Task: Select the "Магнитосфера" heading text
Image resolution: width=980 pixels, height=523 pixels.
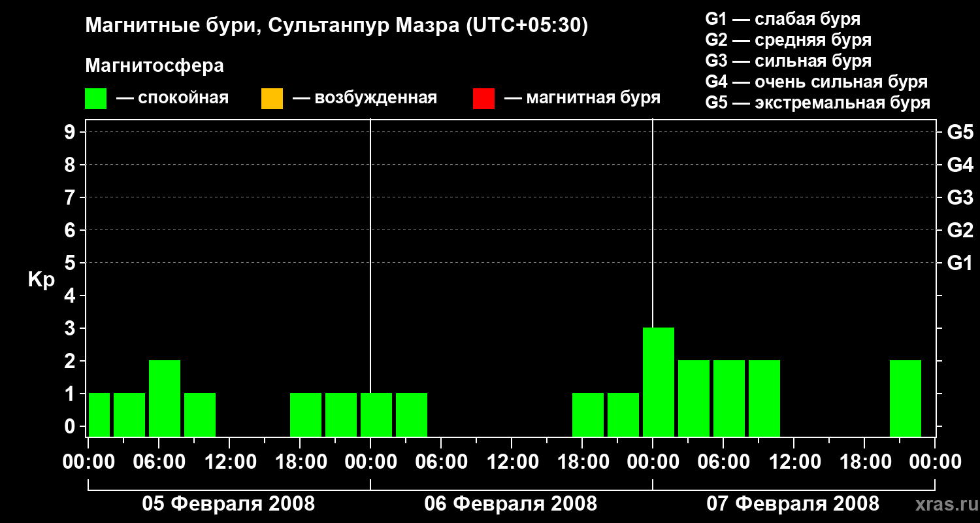Action: (x=154, y=66)
